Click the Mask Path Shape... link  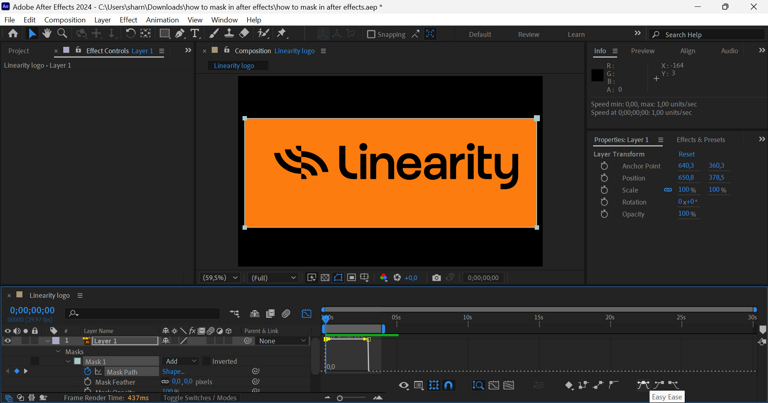(173, 372)
